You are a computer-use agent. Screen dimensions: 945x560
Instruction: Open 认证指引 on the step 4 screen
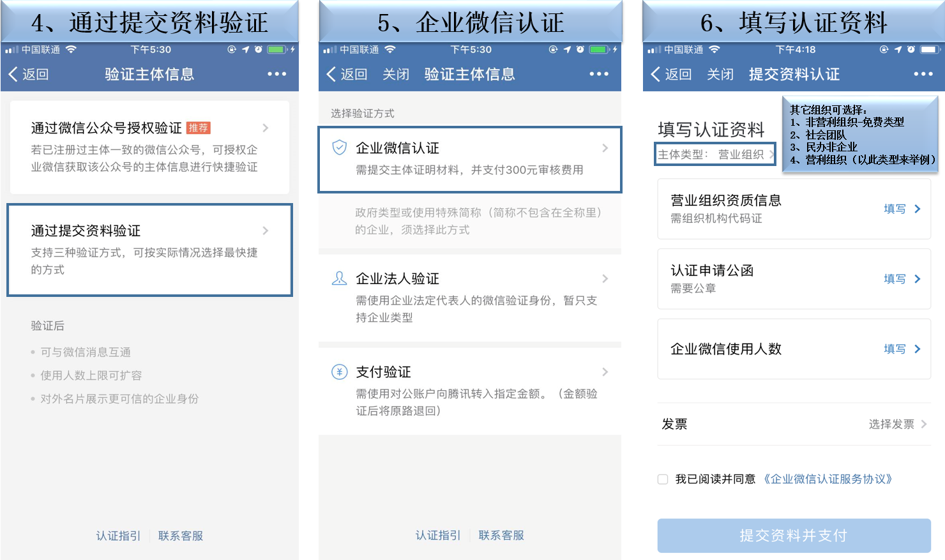118,536
